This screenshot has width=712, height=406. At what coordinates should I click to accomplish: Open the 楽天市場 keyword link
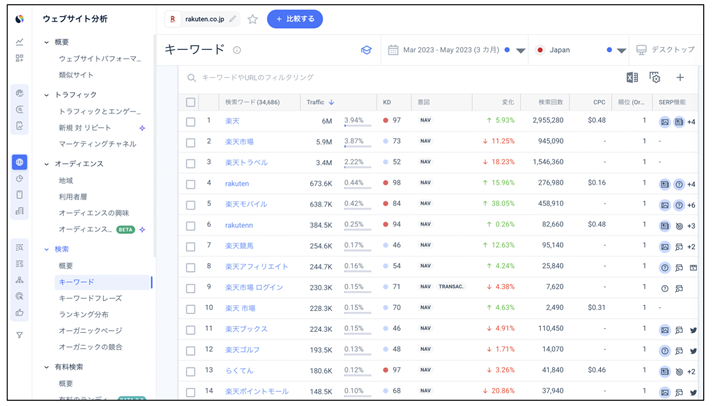[239, 142]
